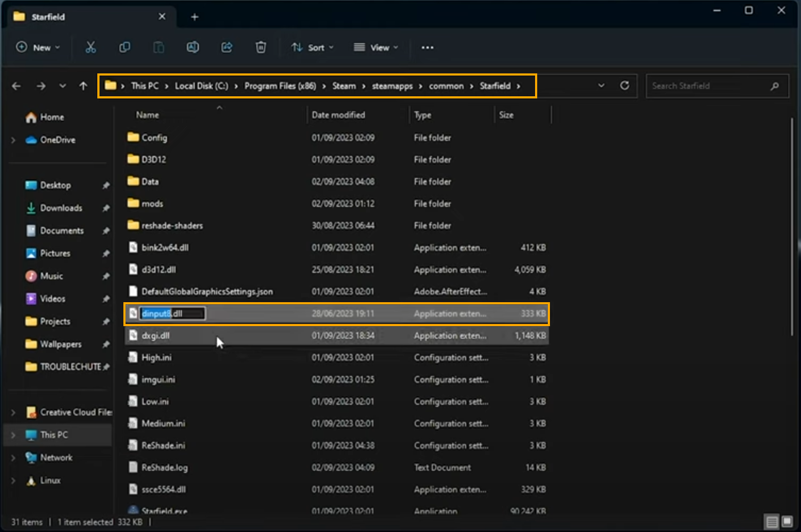Select DefaultGlobalGraphicsSettings.json file

click(337, 292)
